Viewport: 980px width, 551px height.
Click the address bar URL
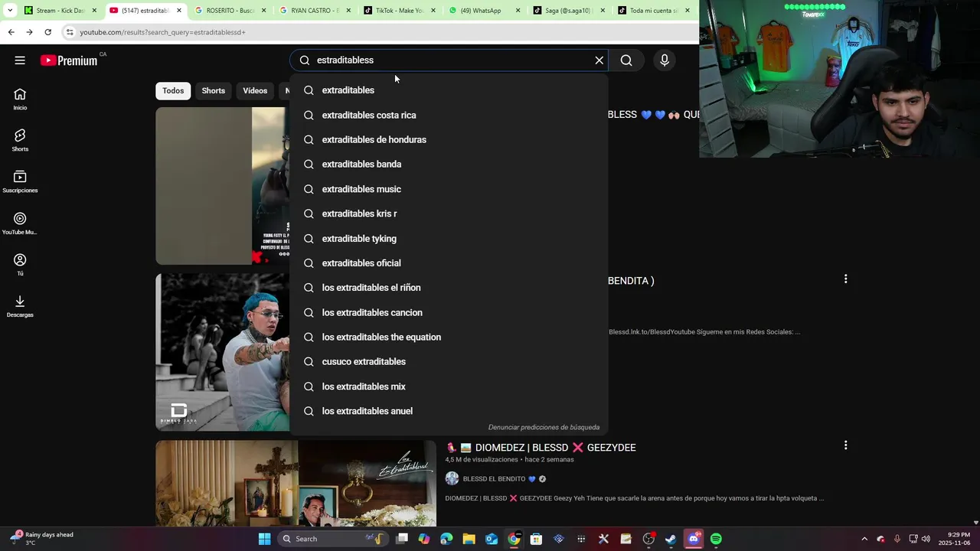[162, 32]
